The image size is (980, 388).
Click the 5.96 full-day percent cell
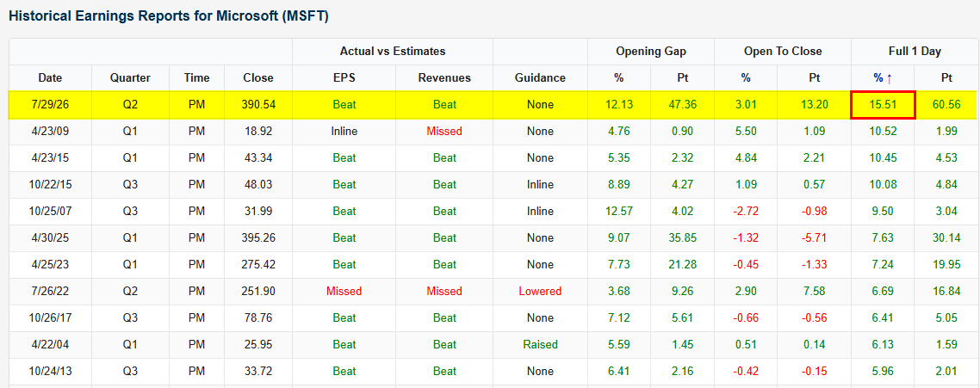883,371
